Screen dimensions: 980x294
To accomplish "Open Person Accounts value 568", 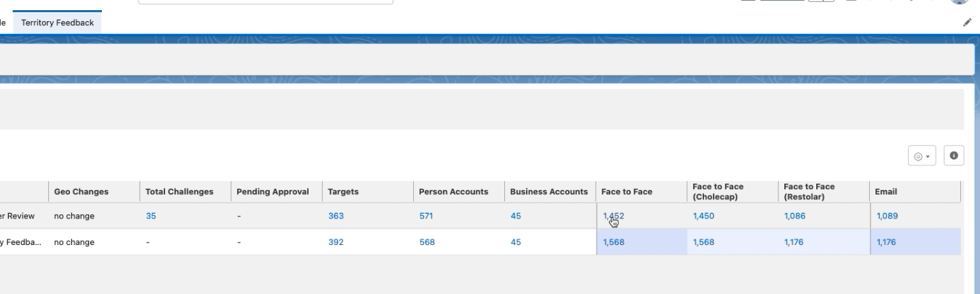I will tap(427, 242).
